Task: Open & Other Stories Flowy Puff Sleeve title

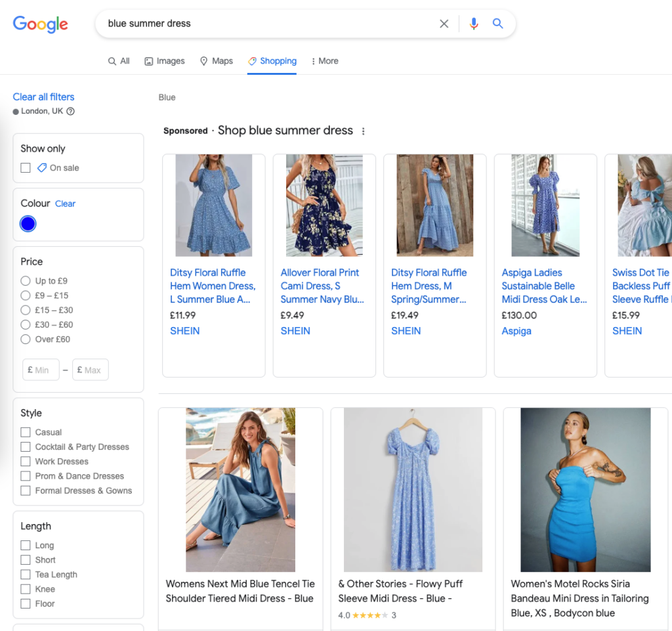Action: [x=400, y=591]
